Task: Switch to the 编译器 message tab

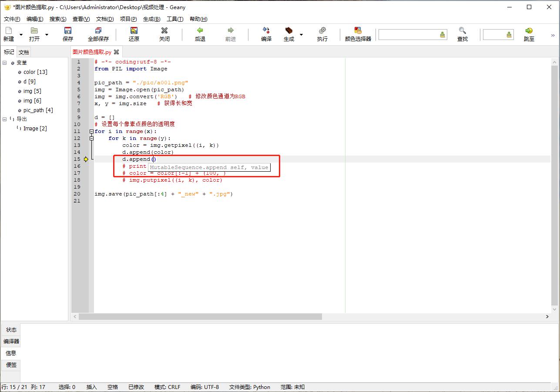Action: pos(11,342)
